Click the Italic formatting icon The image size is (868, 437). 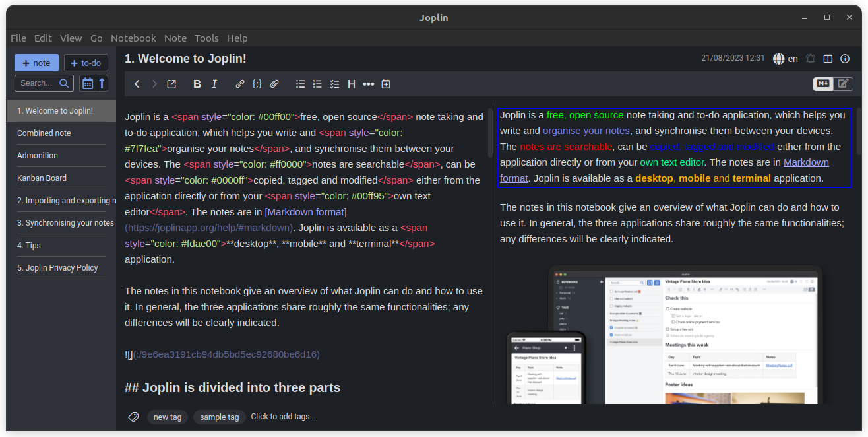click(214, 84)
